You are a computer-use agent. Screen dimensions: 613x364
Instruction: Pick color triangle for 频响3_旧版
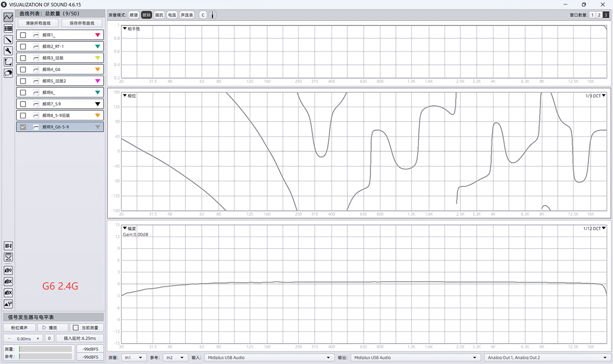[98, 58]
